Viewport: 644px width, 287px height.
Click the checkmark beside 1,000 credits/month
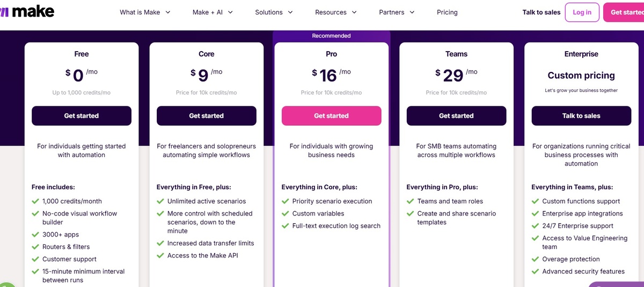(x=35, y=202)
